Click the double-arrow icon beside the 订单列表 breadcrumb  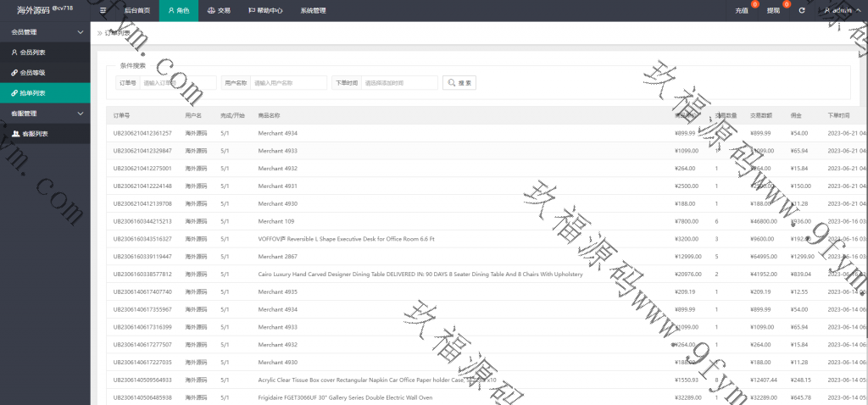tap(99, 33)
